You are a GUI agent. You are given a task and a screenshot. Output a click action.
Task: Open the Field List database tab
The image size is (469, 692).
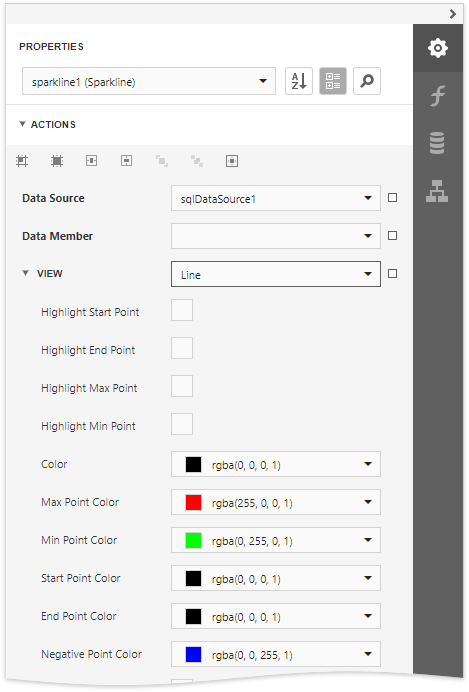(437, 143)
